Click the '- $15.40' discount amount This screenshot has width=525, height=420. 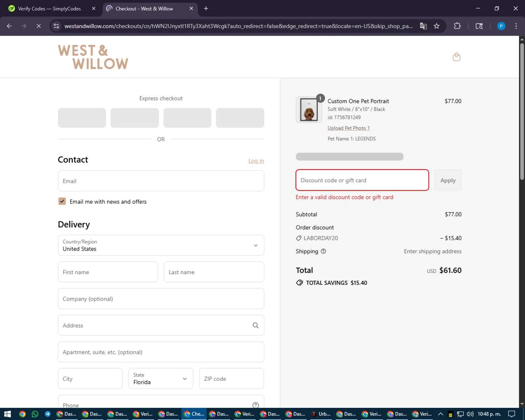[451, 238]
